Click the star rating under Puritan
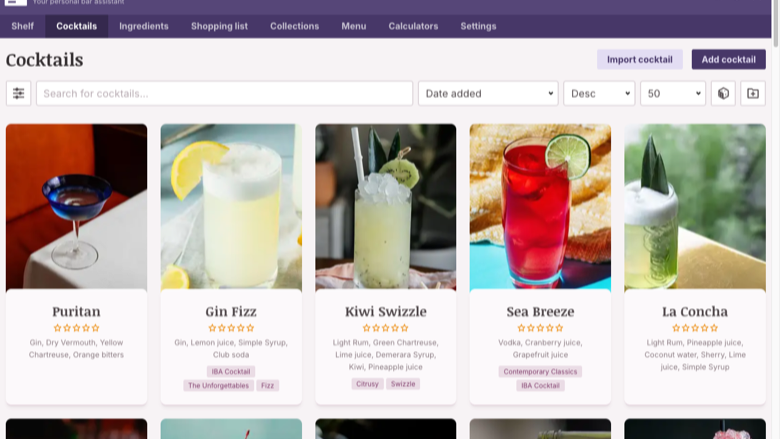Image resolution: width=780 pixels, height=439 pixels. pos(76,328)
